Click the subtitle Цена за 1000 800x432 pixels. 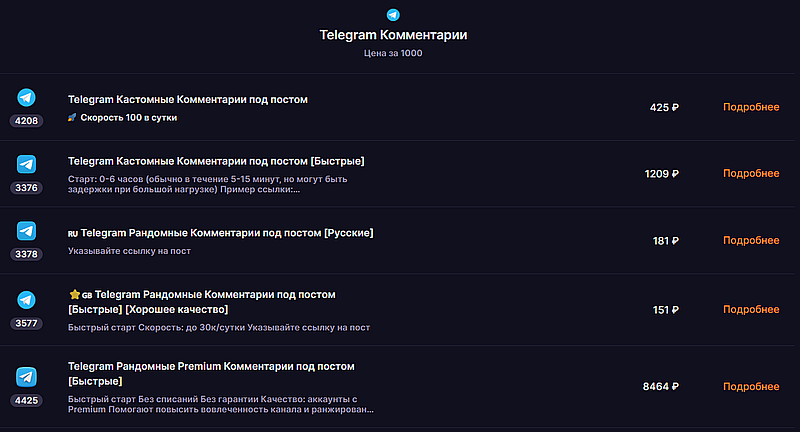(x=393, y=53)
